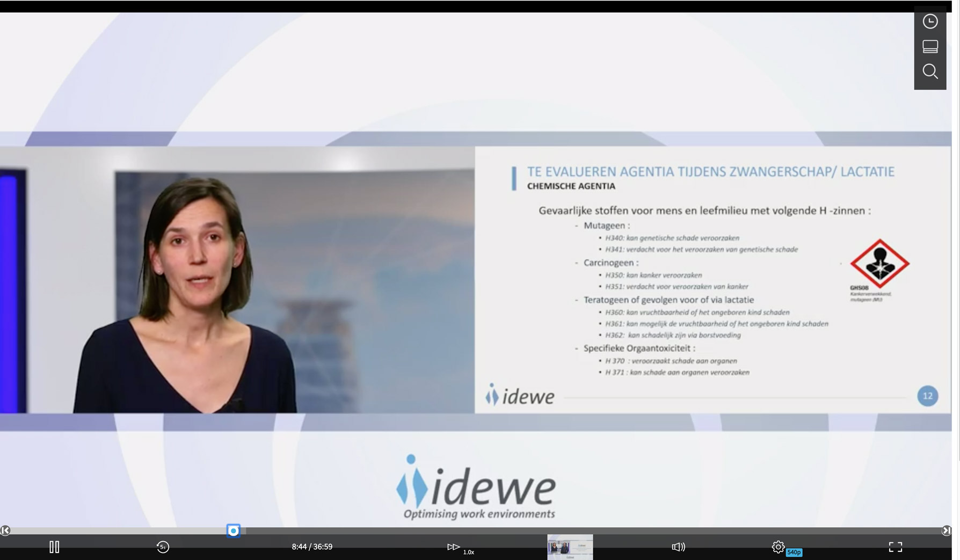Pause the video playback
Screen dimensions: 960x560
[x=54, y=547]
